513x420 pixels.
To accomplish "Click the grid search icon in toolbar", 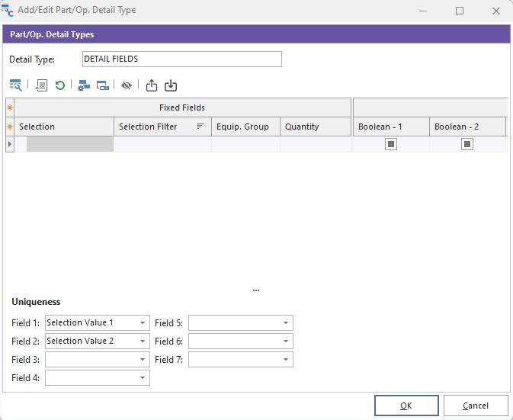I will (15, 85).
